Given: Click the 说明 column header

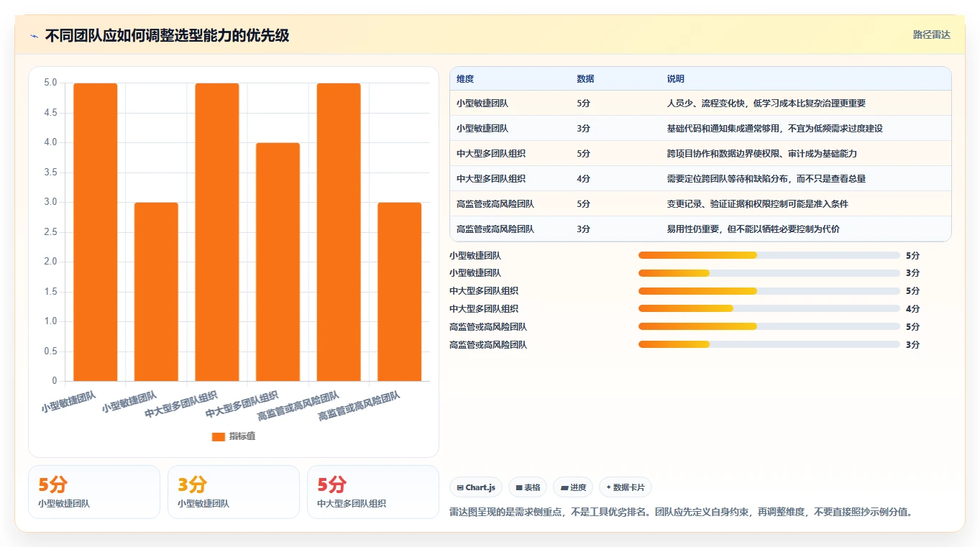Looking at the screenshot, I should click(676, 79).
